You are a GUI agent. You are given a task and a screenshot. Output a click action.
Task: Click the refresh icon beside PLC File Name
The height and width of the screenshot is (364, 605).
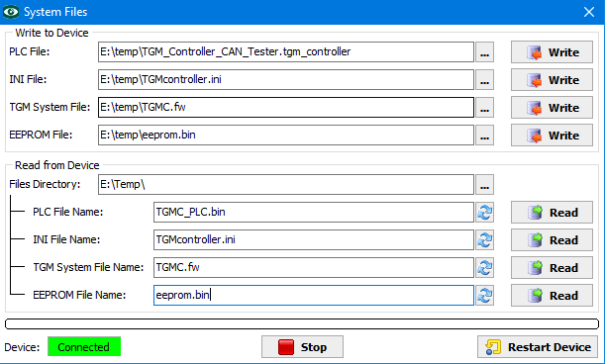[484, 213]
